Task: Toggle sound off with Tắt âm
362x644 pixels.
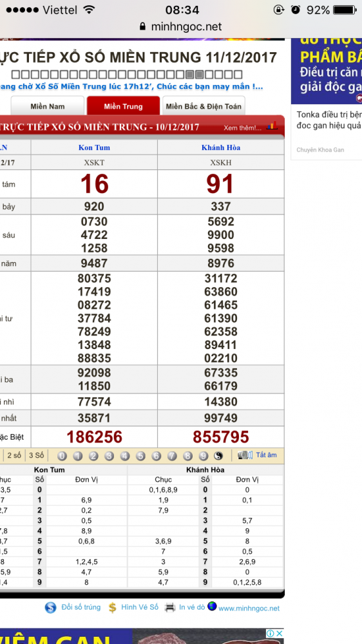Action: point(266,455)
